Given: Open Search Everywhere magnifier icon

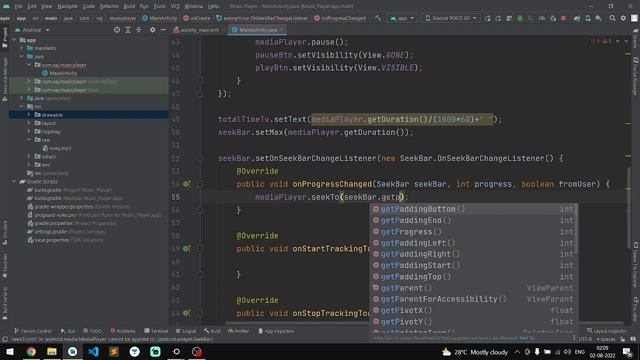Looking at the screenshot, I should [x=612, y=18].
